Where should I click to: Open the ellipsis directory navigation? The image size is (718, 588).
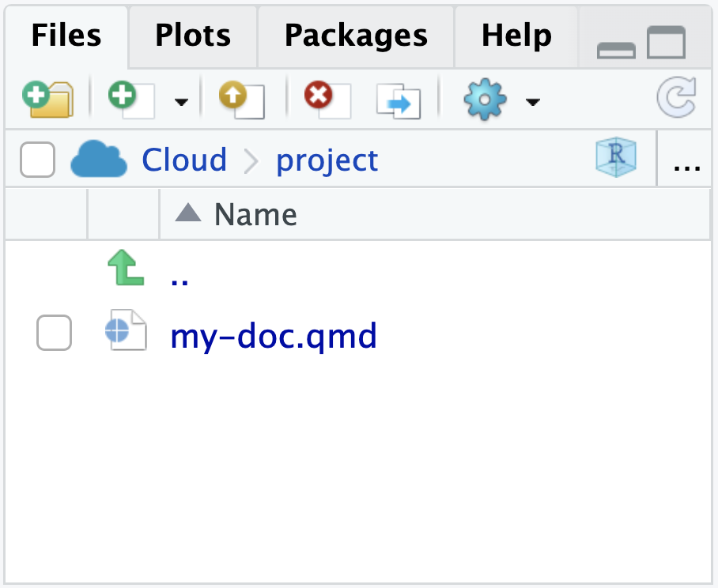[686, 164]
